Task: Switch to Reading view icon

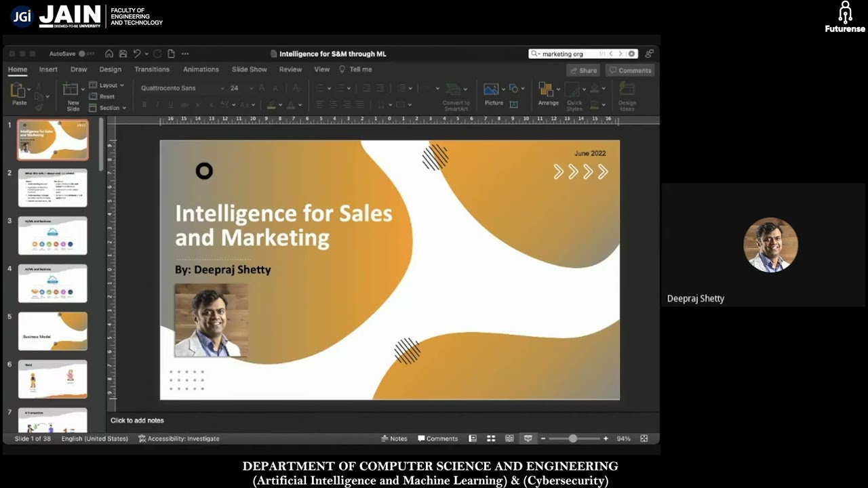Action: pos(509,439)
